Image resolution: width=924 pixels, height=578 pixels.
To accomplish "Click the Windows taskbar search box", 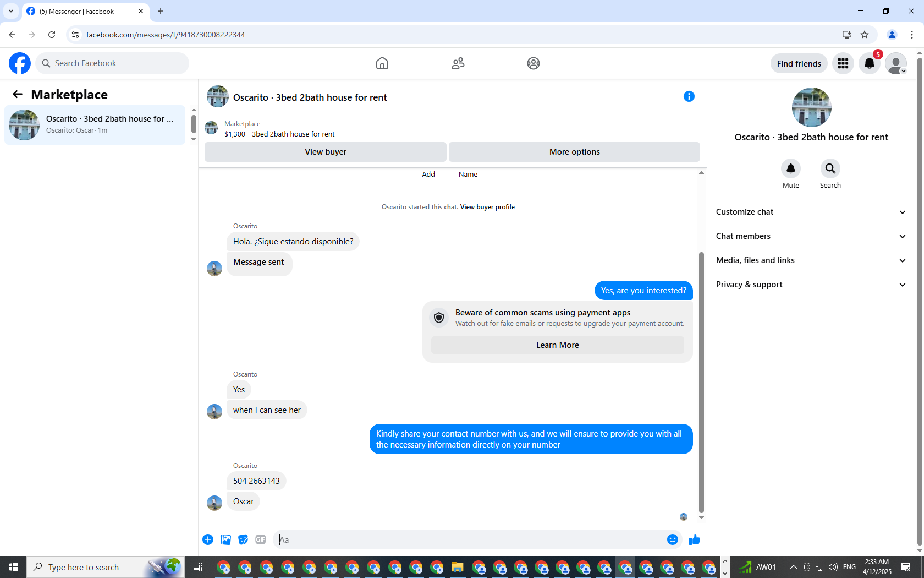I will (x=106, y=567).
